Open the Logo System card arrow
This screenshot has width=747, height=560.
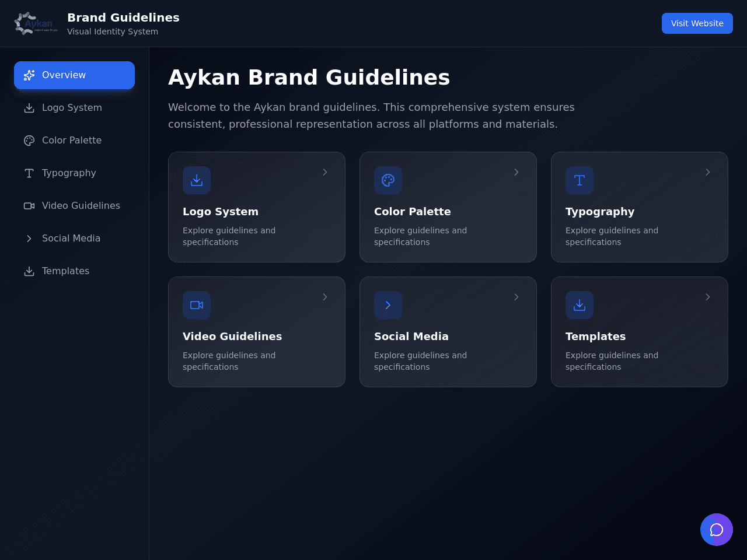click(325, 172)
